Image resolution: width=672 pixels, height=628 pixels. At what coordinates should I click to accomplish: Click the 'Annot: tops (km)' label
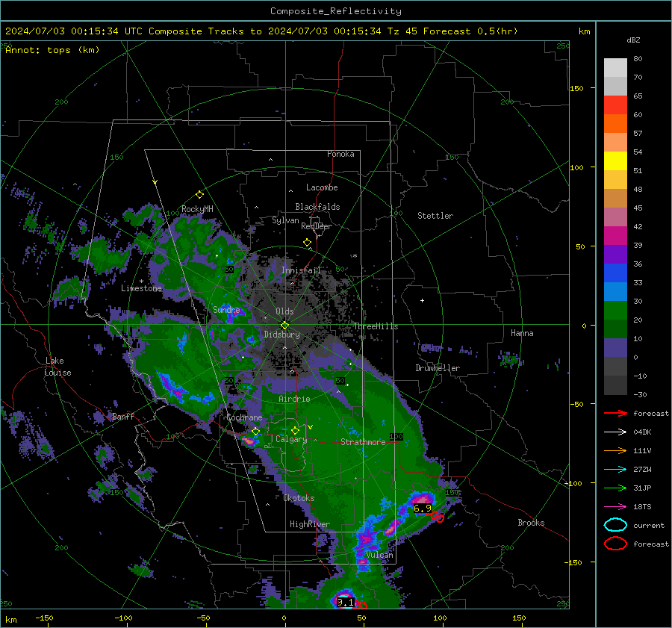pos(53,50)
